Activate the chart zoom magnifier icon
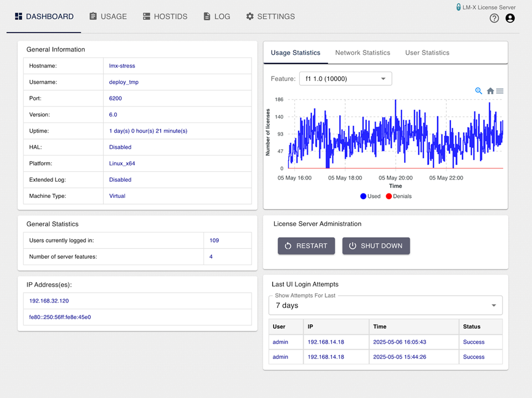The width and height of the screenshot is (532, 398). click(479, 90)
